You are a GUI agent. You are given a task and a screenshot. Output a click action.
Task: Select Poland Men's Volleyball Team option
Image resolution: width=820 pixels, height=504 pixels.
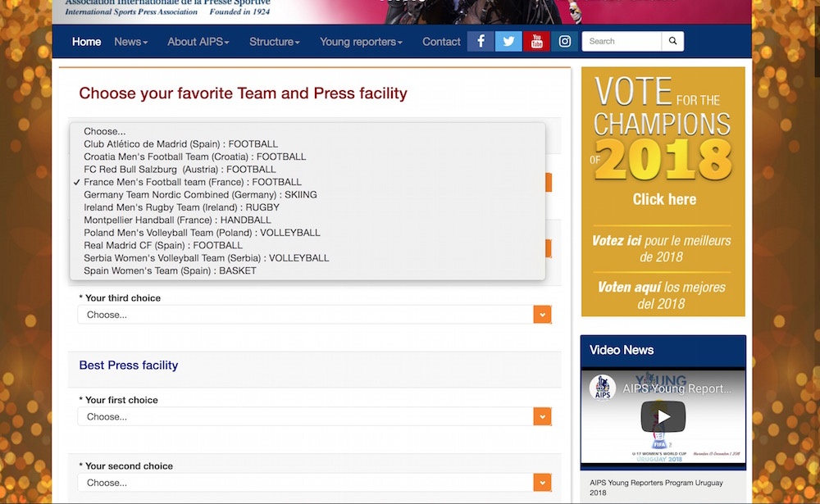coord(307,233)
